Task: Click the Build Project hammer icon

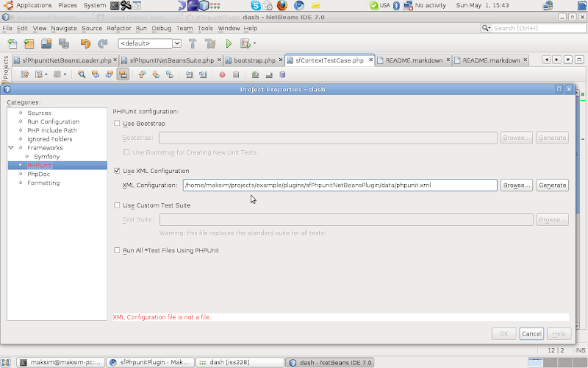Action: click(x=193, y=43)
